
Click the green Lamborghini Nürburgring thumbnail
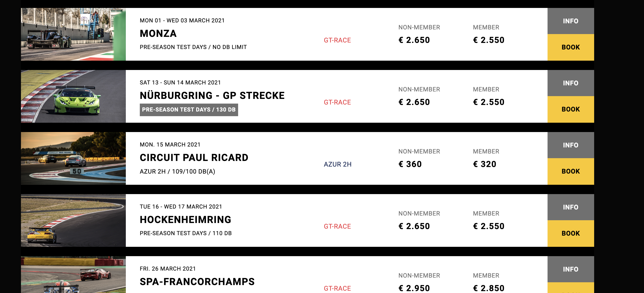(73, 96)
